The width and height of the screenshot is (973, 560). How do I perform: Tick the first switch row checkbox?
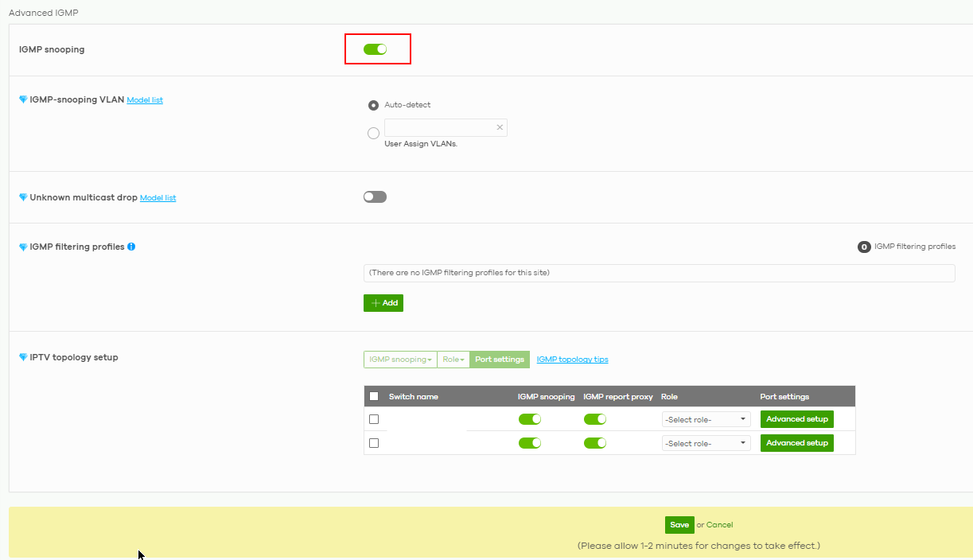pyautogui.click(x=374, y=419)
